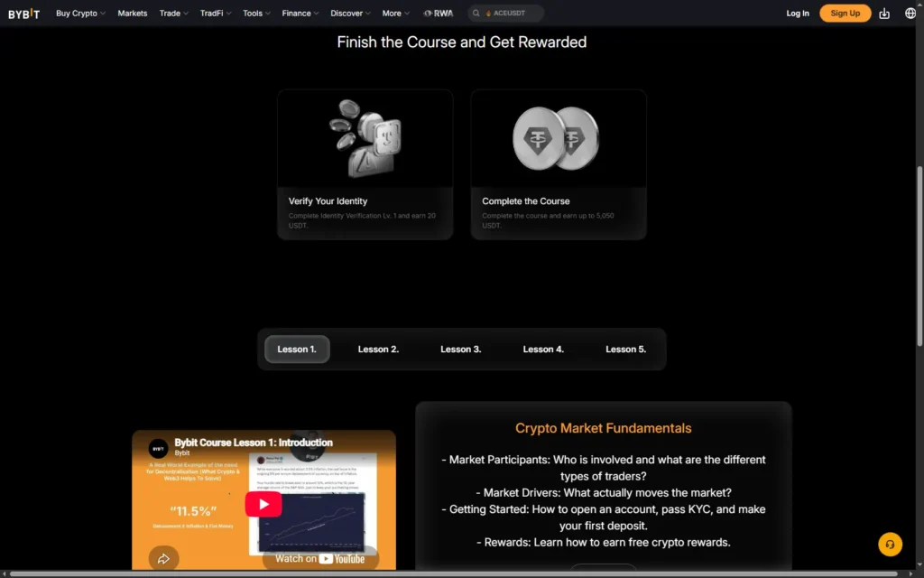This screenshot has height=578, width=924.
Task: Expand the Discover dropdown menu
Action: pyautogui.click(x=350, y=13)
